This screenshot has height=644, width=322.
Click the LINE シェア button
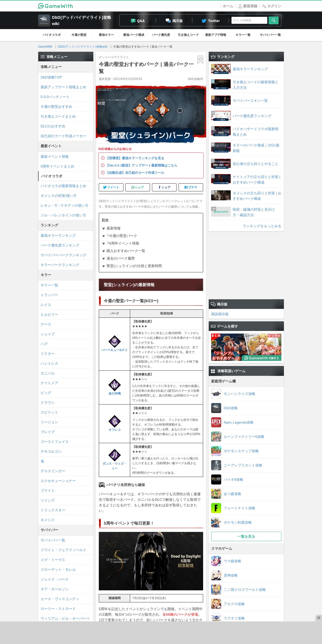coord(138,187)
